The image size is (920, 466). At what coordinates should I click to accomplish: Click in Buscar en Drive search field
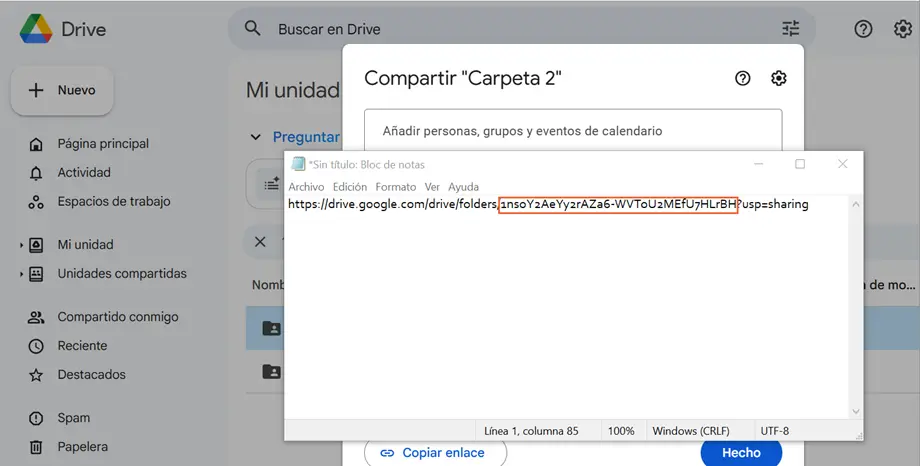tap(522, 29)
